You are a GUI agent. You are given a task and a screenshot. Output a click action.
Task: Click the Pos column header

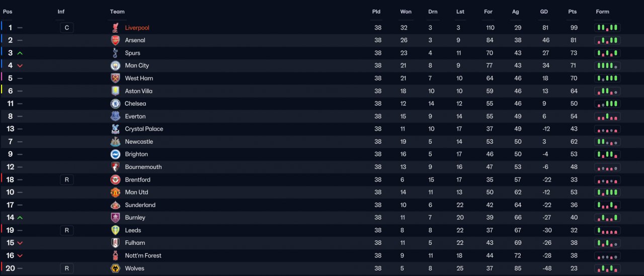pyautogui.click(x=8, y=12)
